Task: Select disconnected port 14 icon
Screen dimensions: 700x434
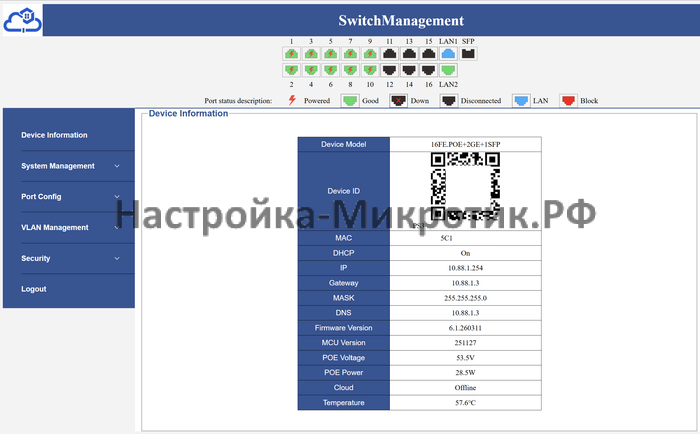Action: [409, 70]
